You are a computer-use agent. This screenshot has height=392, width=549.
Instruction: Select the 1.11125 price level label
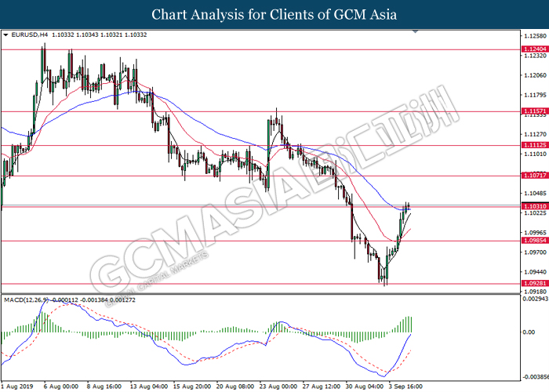click(535, 145)
